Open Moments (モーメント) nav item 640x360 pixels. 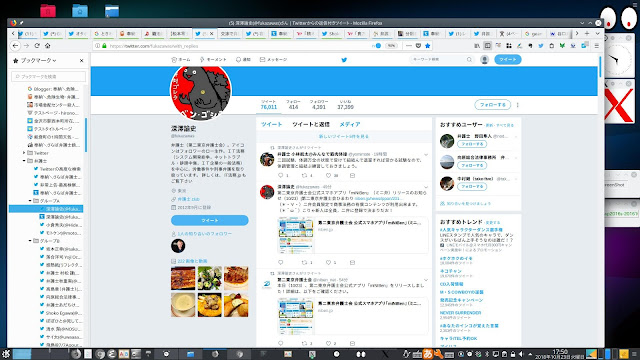(x=213, y=60)
